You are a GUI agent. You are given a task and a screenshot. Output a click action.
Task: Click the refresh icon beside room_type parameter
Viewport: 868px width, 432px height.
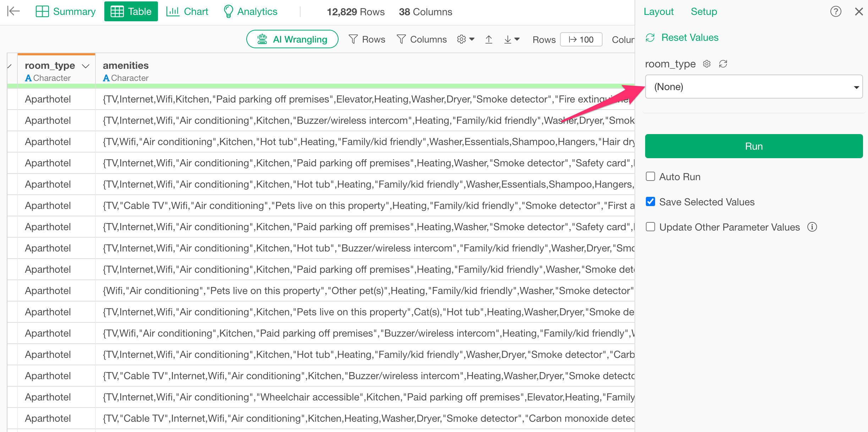[723, 64]
